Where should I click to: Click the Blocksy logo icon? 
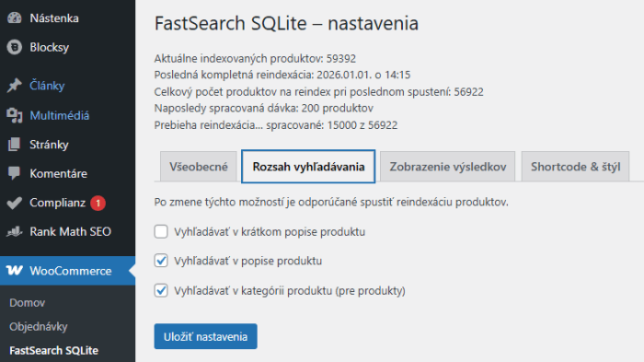pos(15,47)
